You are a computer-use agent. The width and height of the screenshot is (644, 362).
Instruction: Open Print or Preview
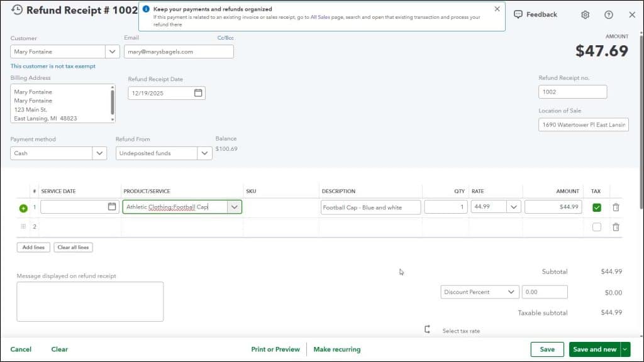(275, 349)
